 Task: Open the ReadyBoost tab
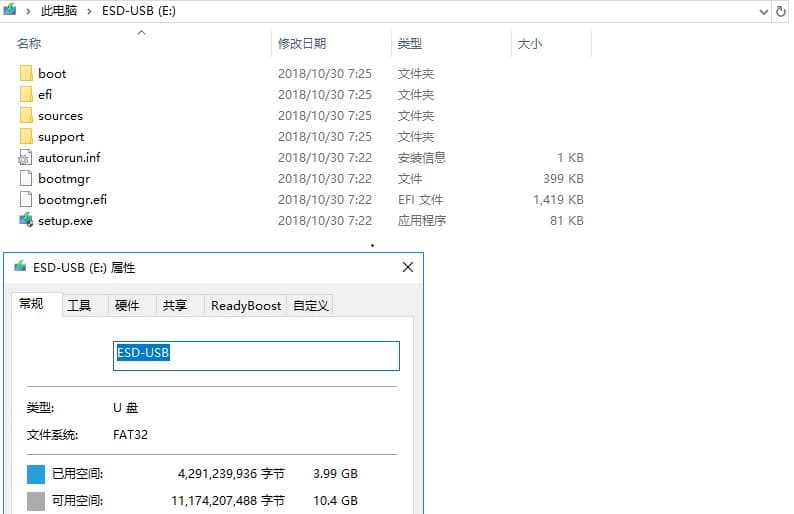click(x=246, y=305)
